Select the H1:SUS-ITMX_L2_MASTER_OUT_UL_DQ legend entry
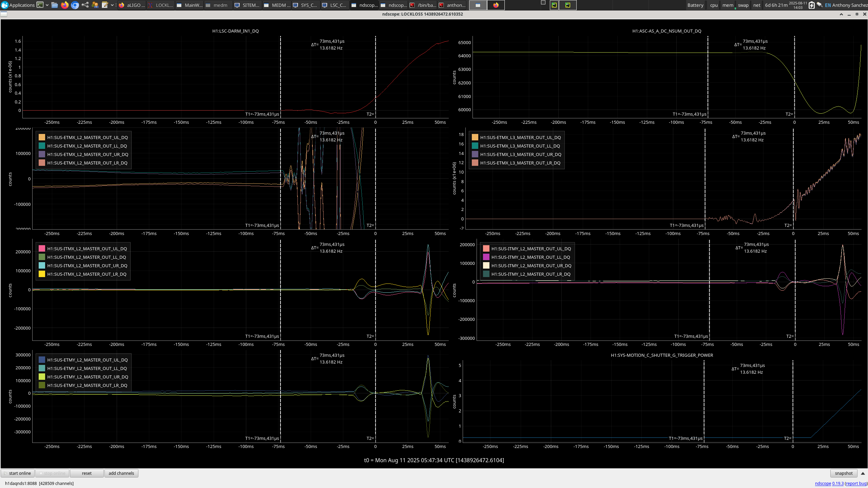 (87, 249)
